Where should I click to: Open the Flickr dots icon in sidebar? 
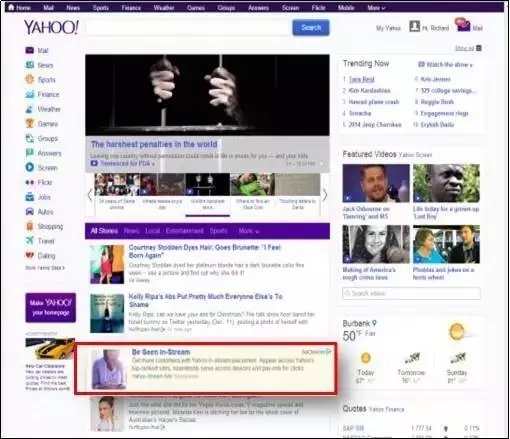pyautogui.click(x=30, y=182)
